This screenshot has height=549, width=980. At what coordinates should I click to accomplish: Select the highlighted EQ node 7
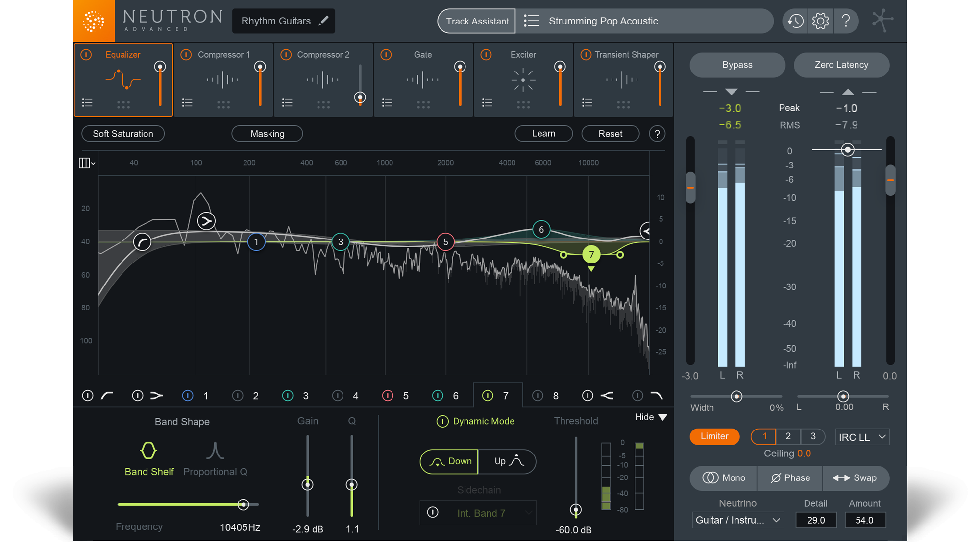click(x=591, y=254)
